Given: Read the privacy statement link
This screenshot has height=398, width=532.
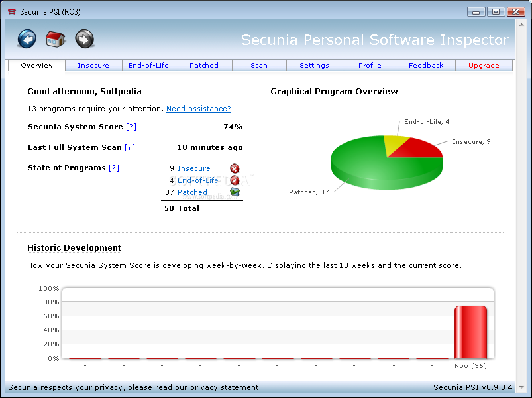Looking at the screenshot, I should click(x=225, y=387).
